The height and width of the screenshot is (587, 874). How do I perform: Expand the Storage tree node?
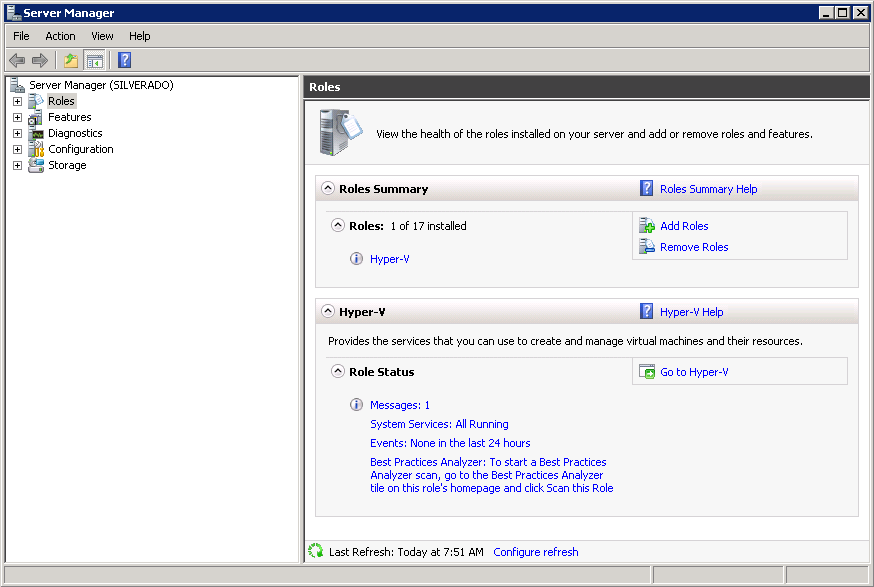click(x=17, y=166)
